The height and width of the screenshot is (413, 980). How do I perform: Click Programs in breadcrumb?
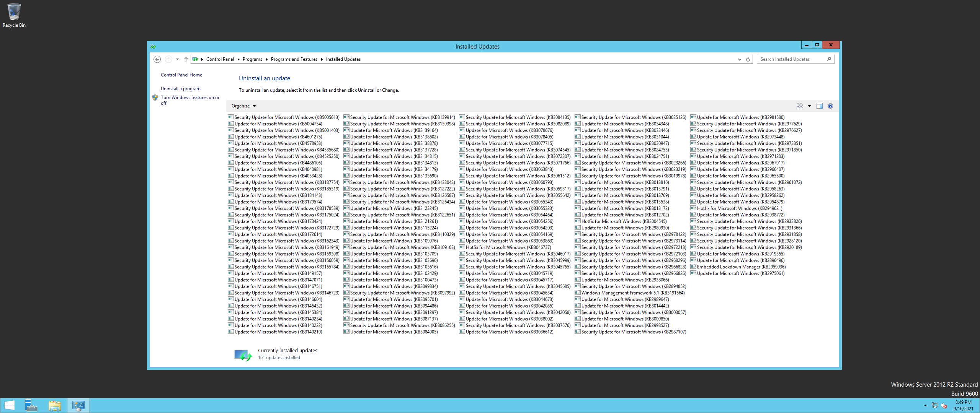252,59
